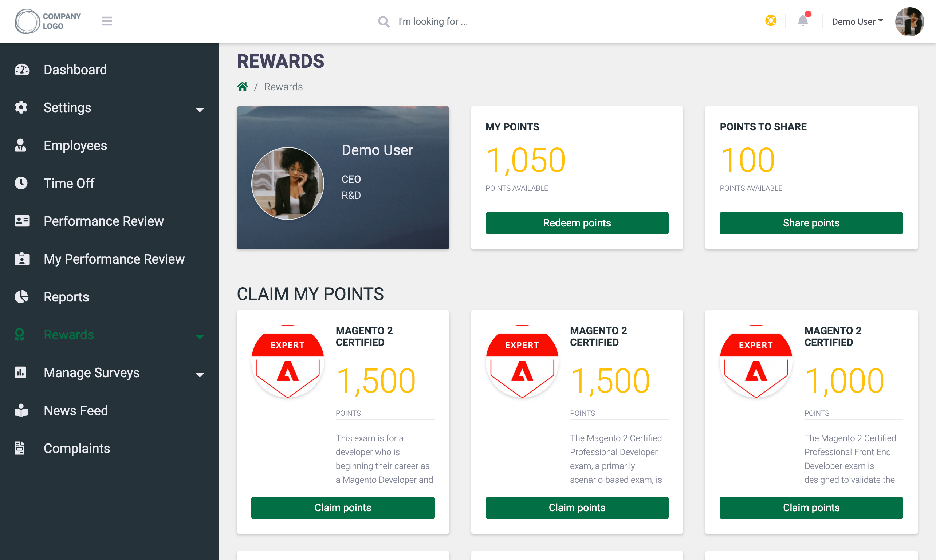Open Dashboard from the speedometer icon

coord(21,70)
